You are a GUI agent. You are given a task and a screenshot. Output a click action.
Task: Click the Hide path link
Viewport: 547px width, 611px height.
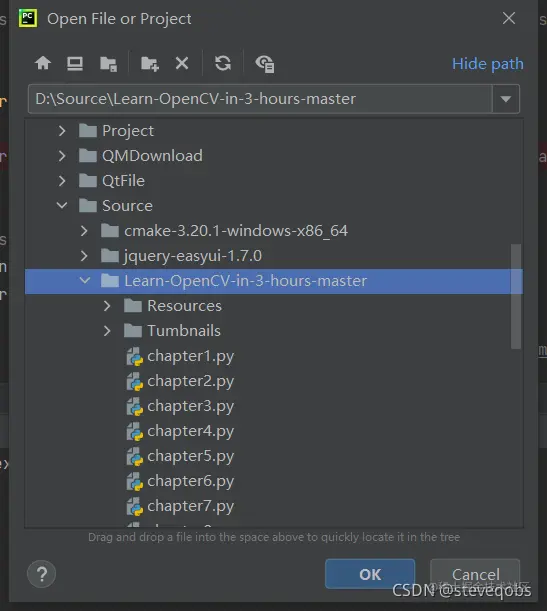click(487, 64)
